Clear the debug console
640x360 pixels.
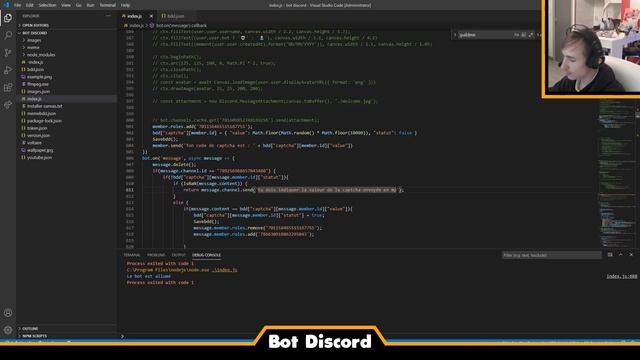(610, 255)
